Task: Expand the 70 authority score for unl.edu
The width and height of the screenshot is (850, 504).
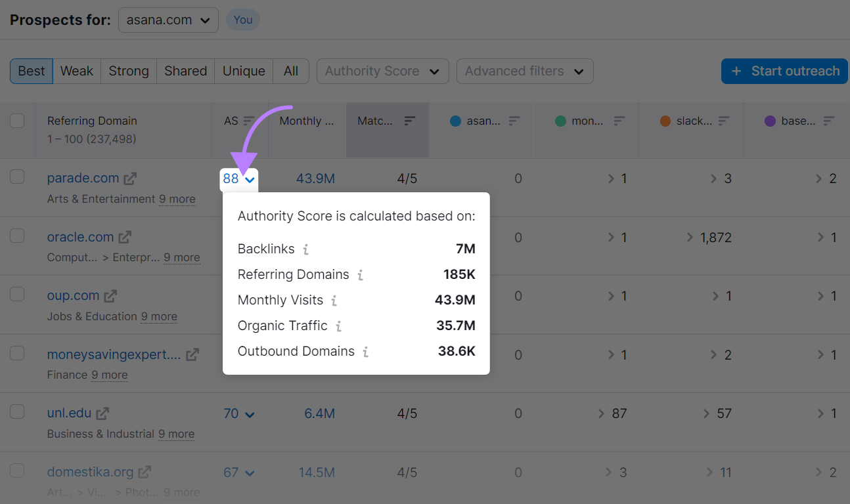Action: point(239,413)
